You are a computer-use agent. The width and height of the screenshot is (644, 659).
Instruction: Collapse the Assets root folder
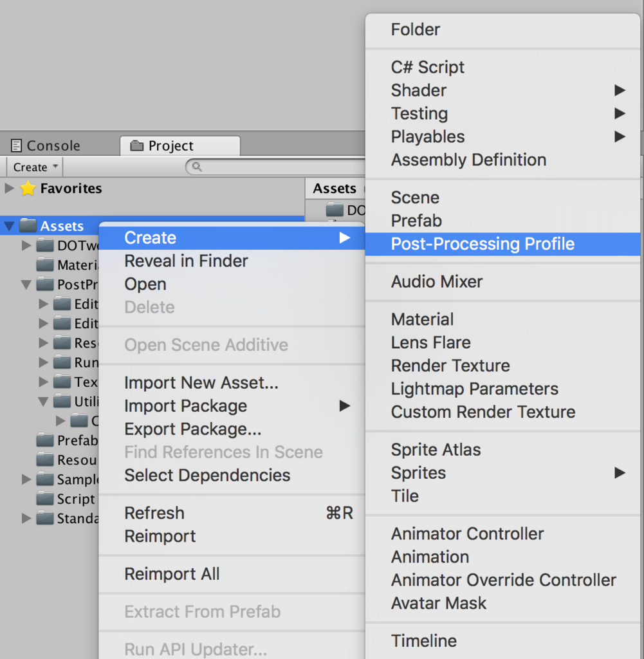pyautogui.click(x=9, y=227)
